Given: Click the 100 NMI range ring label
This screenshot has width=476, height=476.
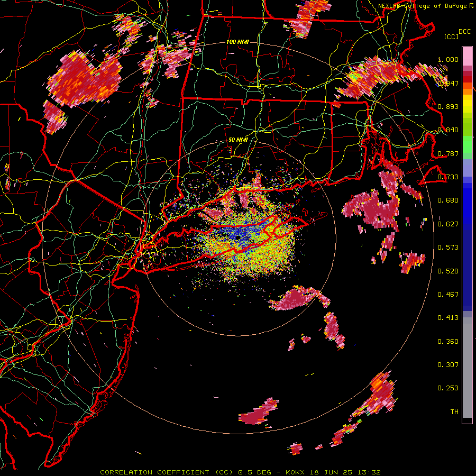Looking at the screenshot, I should (x=237, y=42).
